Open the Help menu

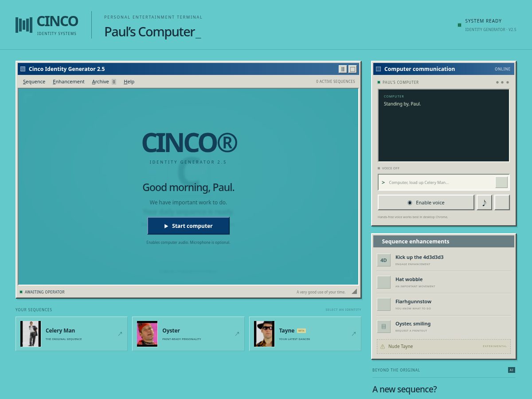(x=129, y=82)
